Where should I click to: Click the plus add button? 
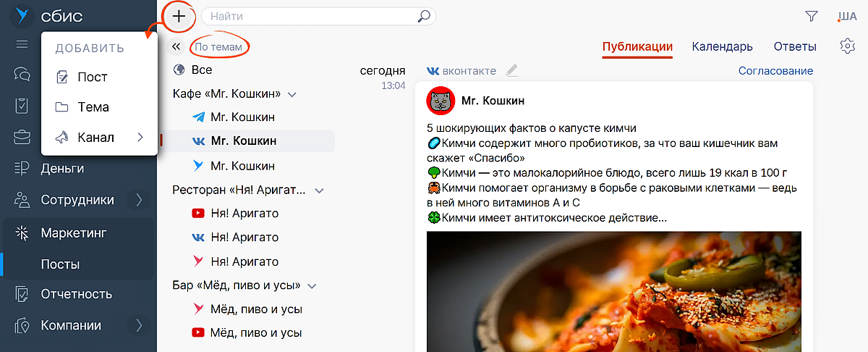point(179,16)
